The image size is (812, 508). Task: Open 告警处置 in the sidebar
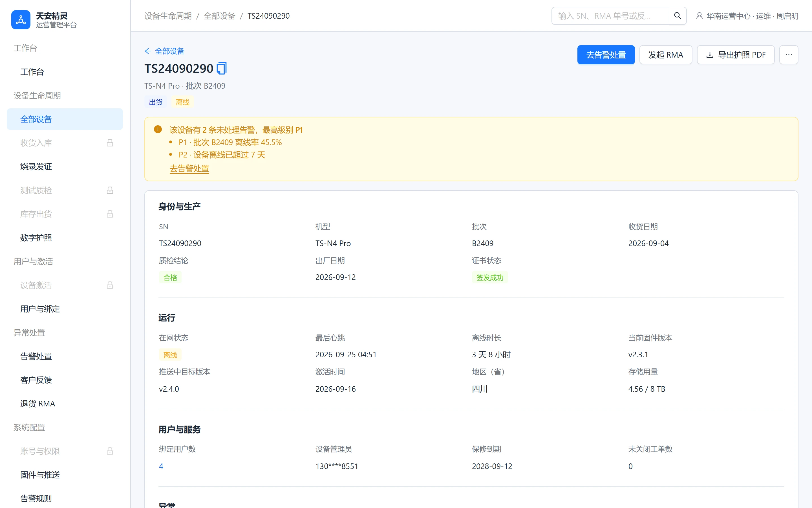click(x=65, y=356)
